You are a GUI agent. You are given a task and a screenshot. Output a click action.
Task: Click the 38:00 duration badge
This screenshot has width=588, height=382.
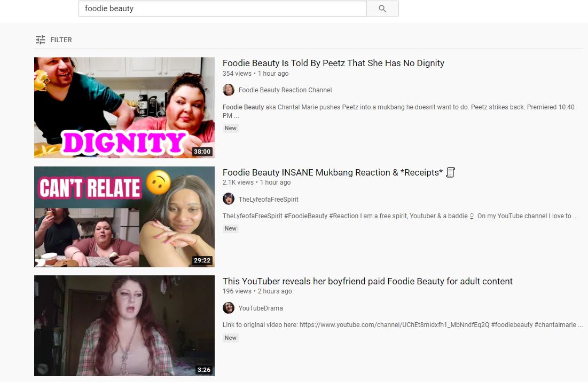tap(202, 152)
